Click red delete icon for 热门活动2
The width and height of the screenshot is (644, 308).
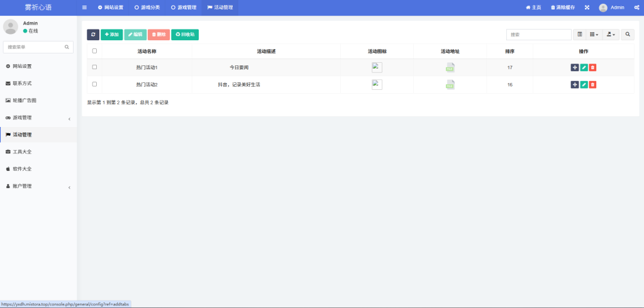pos(592,84)
